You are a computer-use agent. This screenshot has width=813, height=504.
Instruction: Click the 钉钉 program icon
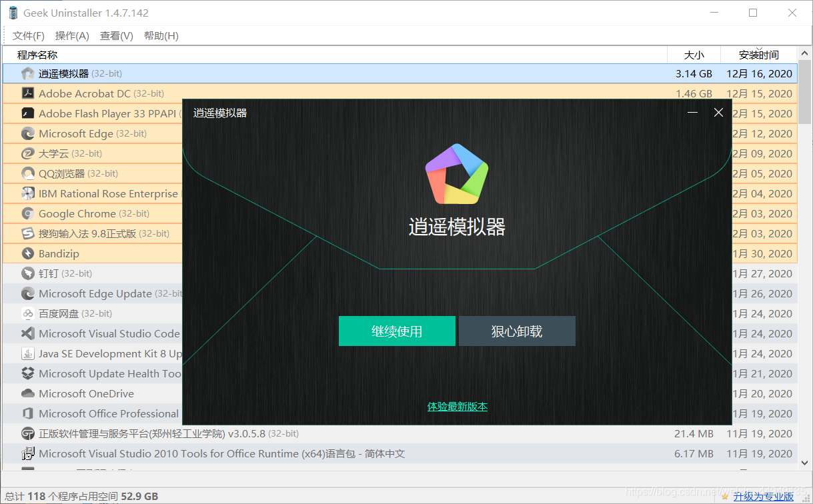tap(27, 273)
